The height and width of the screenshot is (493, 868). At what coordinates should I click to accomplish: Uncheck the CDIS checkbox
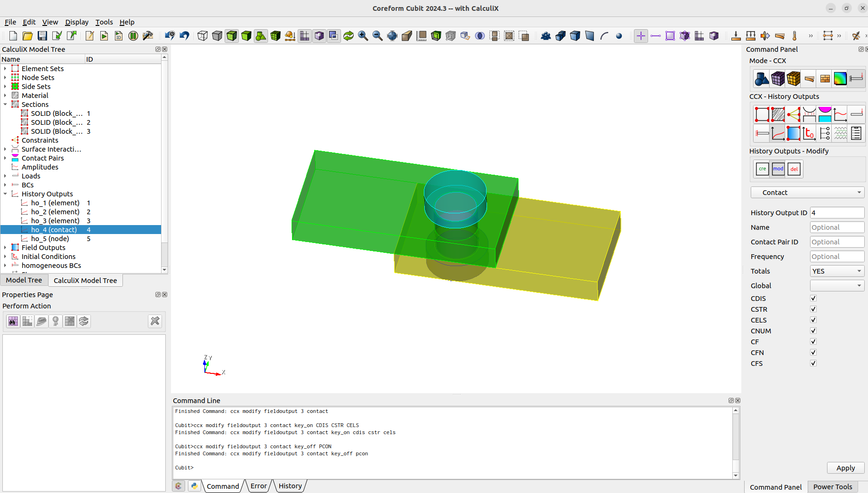[813, 298]
